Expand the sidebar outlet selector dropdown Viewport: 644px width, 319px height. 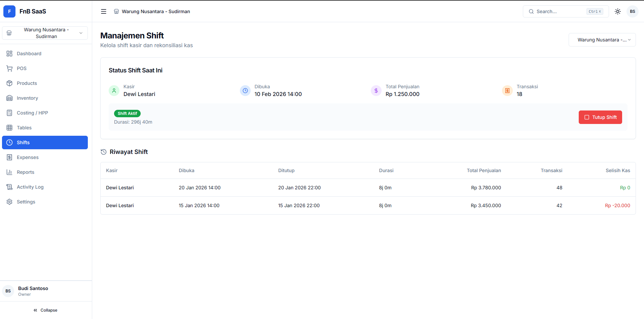tap(45, 33)
